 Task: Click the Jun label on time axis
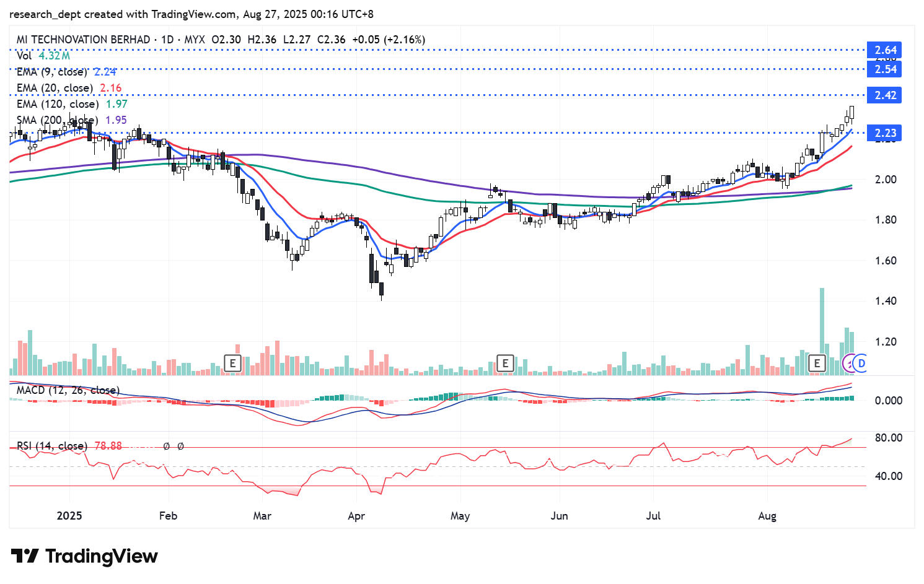[559, 516]
